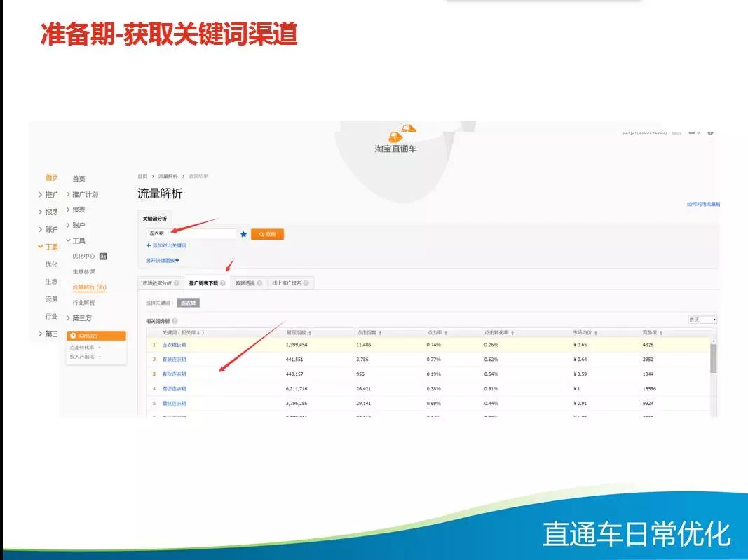The width and height of the screenshot is (748, 560).
Task: Click the 首页 breadcrumb link
Action: point(142,177)
